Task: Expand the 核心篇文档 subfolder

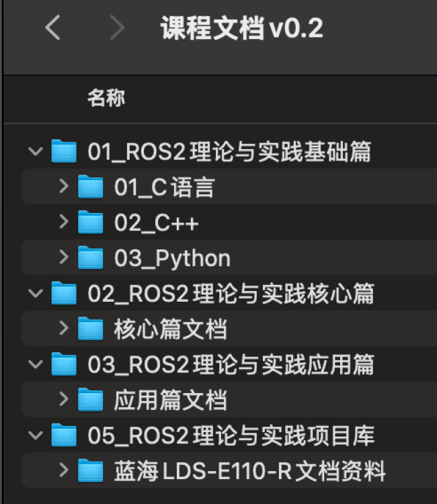Action: [64, 328]
